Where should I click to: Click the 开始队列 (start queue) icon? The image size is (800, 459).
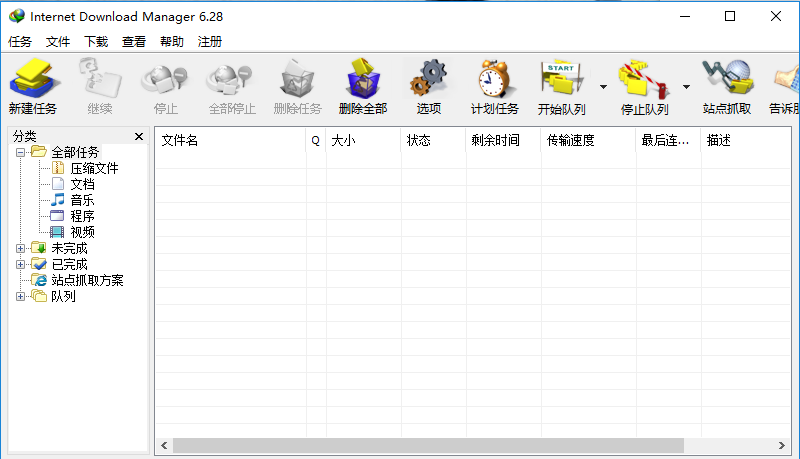pos(562,86)
